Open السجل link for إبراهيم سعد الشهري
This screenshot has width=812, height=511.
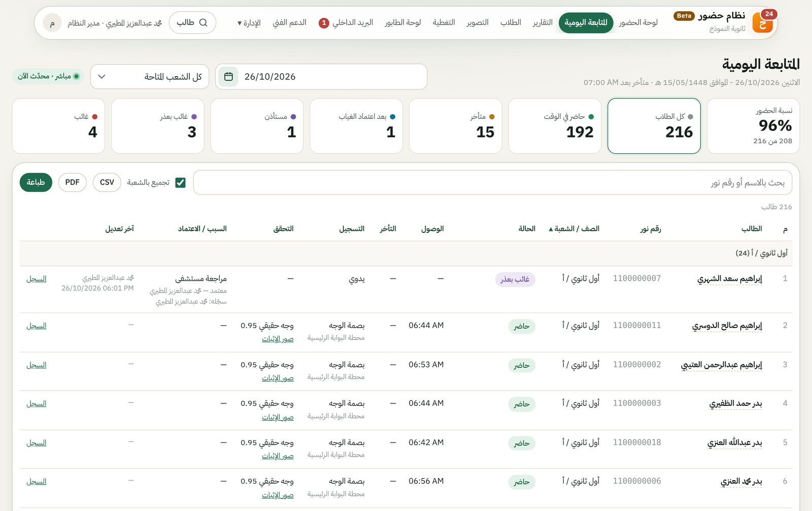click(37, 279)
